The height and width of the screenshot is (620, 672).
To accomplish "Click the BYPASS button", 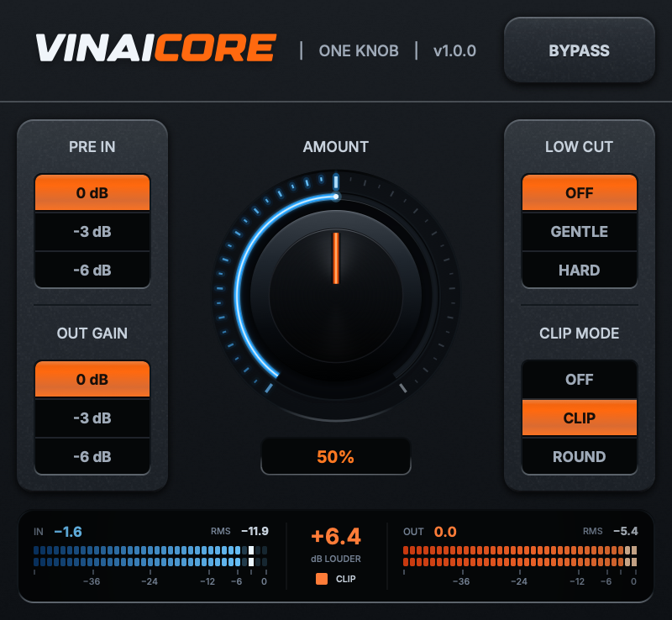I will [x=579, y=50].
